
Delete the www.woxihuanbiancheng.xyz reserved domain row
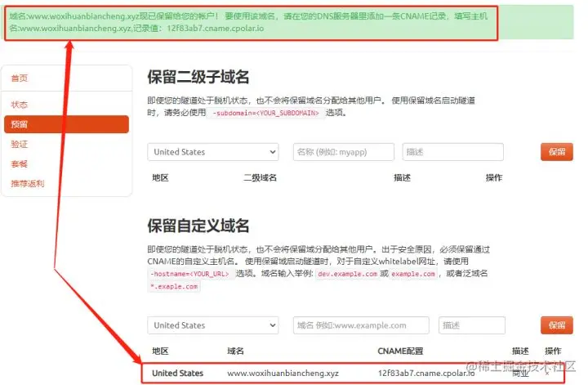(x=547, y=374)
